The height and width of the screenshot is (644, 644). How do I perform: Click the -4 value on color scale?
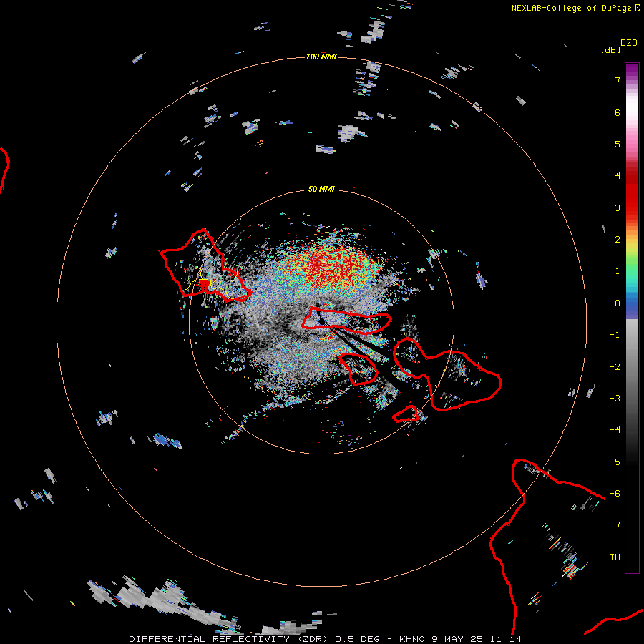pyautogui.click(x=615, y=430)
